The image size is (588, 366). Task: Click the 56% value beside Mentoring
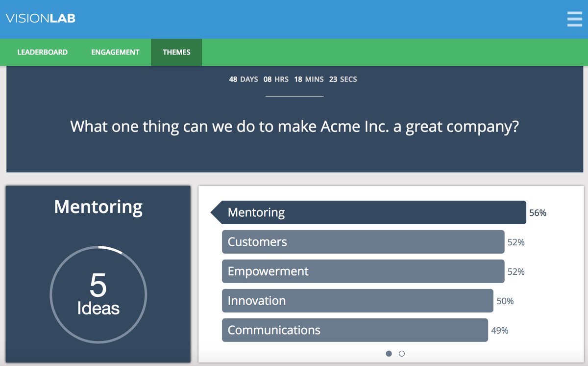[538, 213]
